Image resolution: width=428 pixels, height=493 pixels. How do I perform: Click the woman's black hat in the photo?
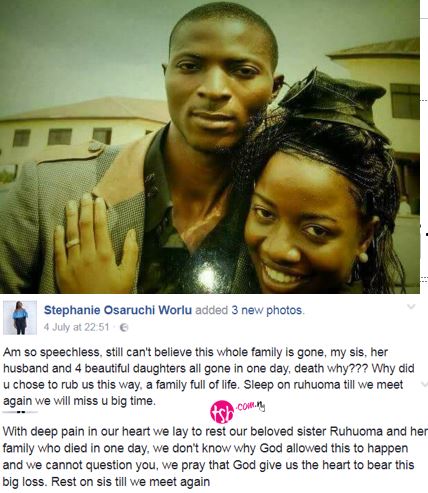333,102
